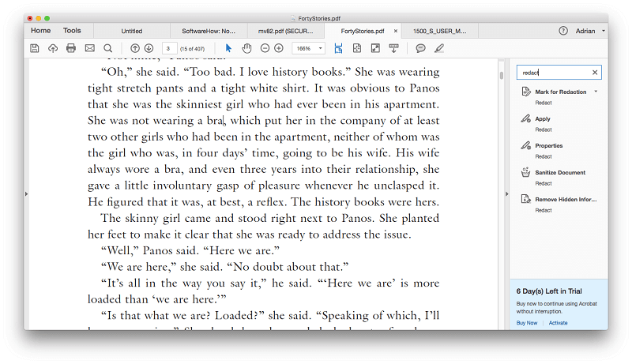
Task: Click the Activate link
Action: pyautogui.click(x=558, y=323)
